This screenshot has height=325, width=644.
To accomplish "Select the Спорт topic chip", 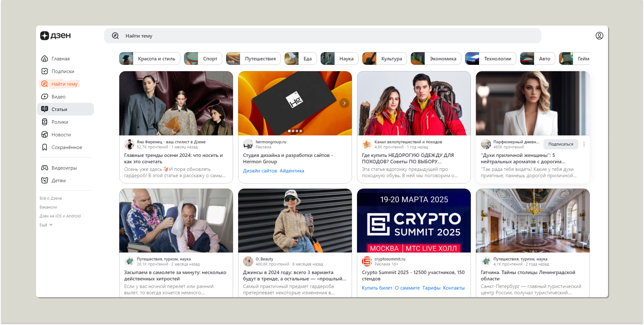I will [x=203, y=59].
